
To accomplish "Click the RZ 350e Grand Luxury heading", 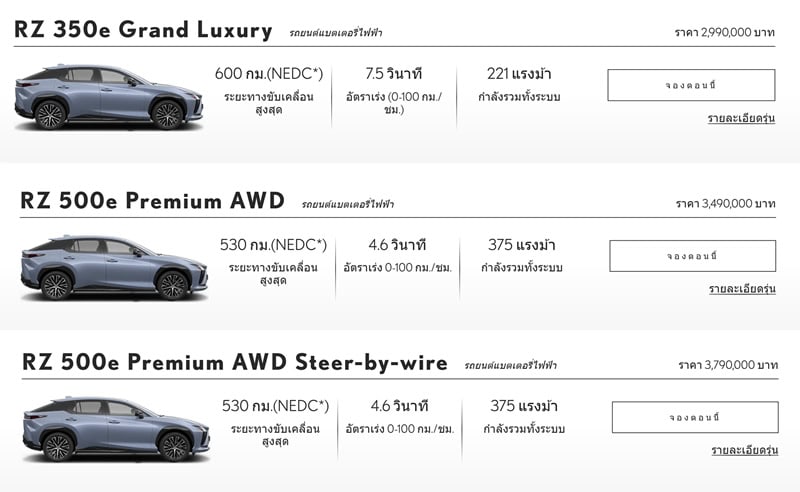I will click(x=143, y=31).
